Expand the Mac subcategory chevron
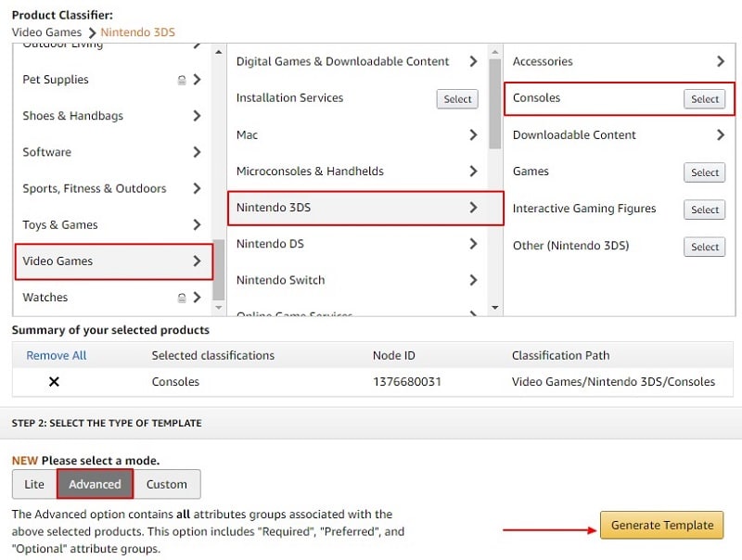Screen dimensions: 742x560 click(x=473, y=135)
